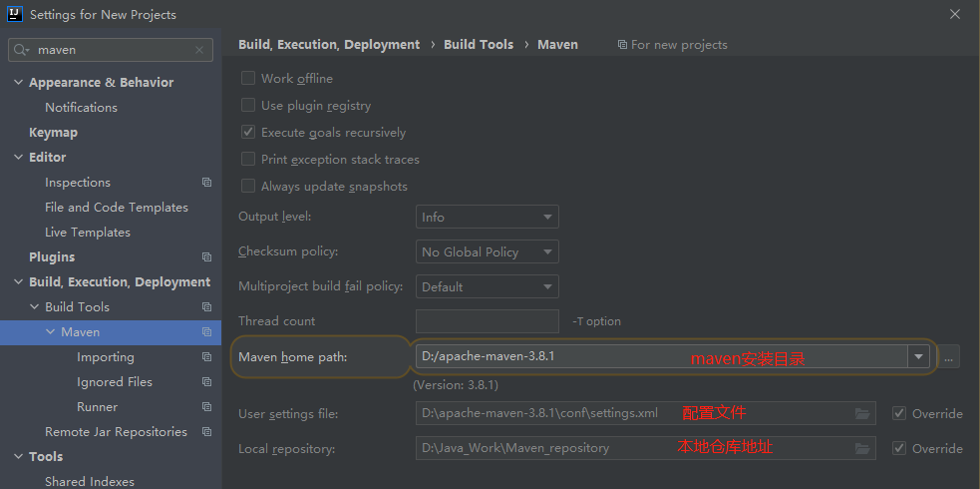The width and height of the screenshot is (980, 489).
Task: Click the Version: 3.8.1 text
Action: (x=456, y=385)
